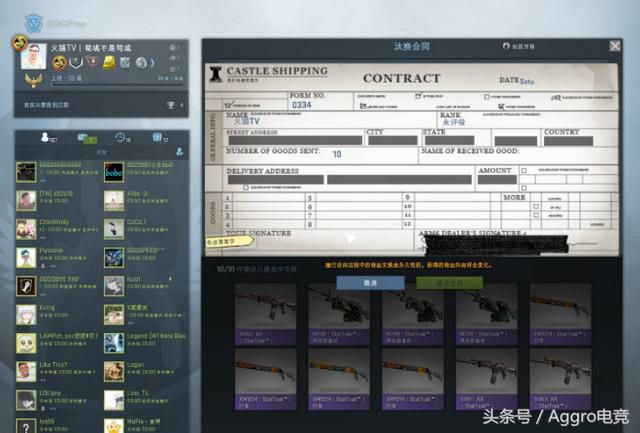The image size is (640, 433).
Task: Select friend Kiting
Action: pos(58,314)
